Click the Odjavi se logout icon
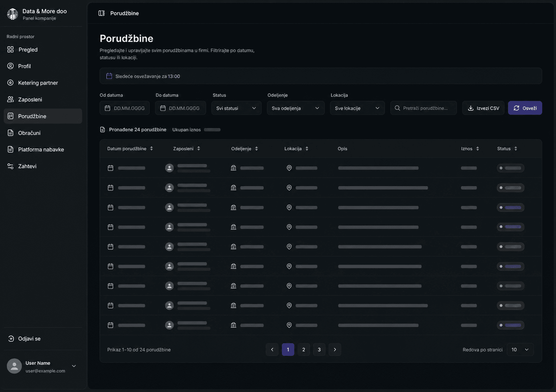The height and width of the screenshot is (392, 556). [x=11, y=338]
